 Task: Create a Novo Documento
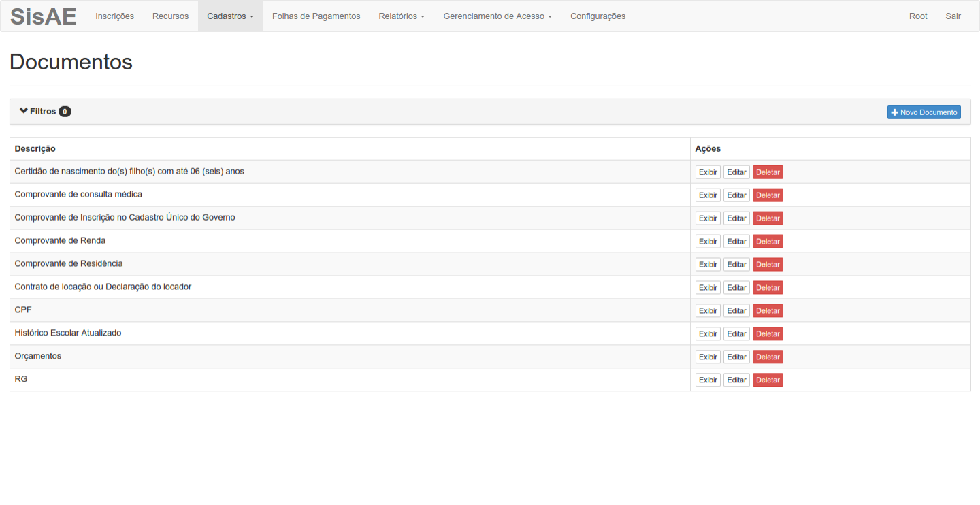tap(924, 112)
